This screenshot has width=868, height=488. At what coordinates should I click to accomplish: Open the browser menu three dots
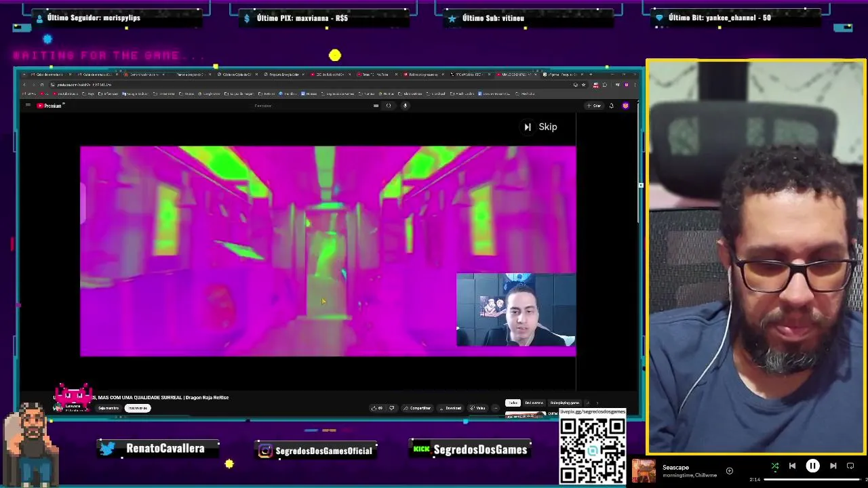[x=635, y=85]
